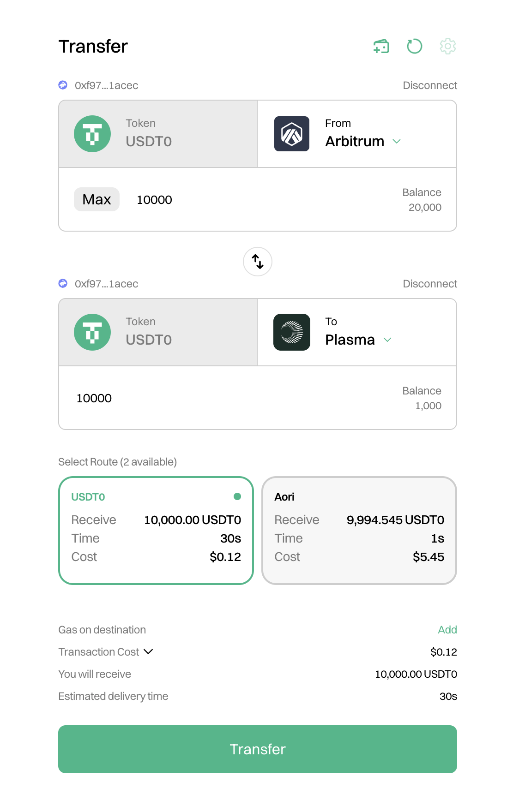Click the green selected-route indicator dot
This screenshot has width=519, height=812.
point(237,496)
